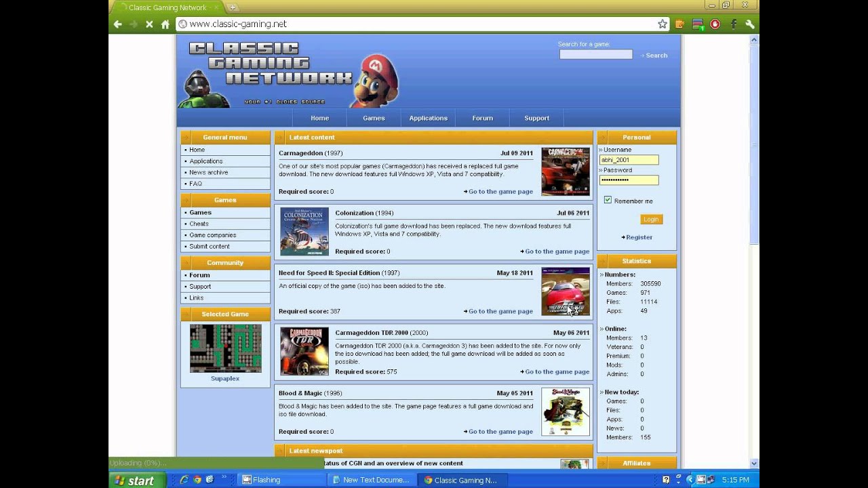Open a new tab with plus button
This screenshot has height=488, width=868.
tap(233, 7)
